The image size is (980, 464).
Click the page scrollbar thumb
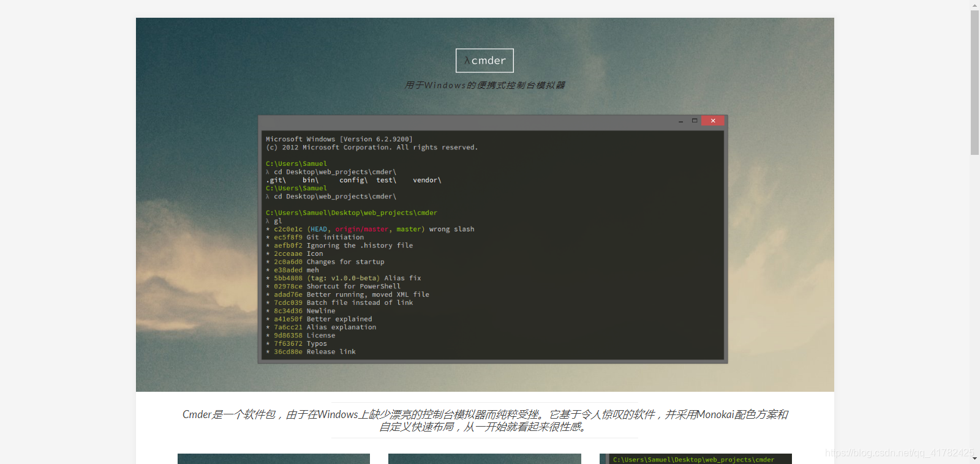tap(974, 83)
